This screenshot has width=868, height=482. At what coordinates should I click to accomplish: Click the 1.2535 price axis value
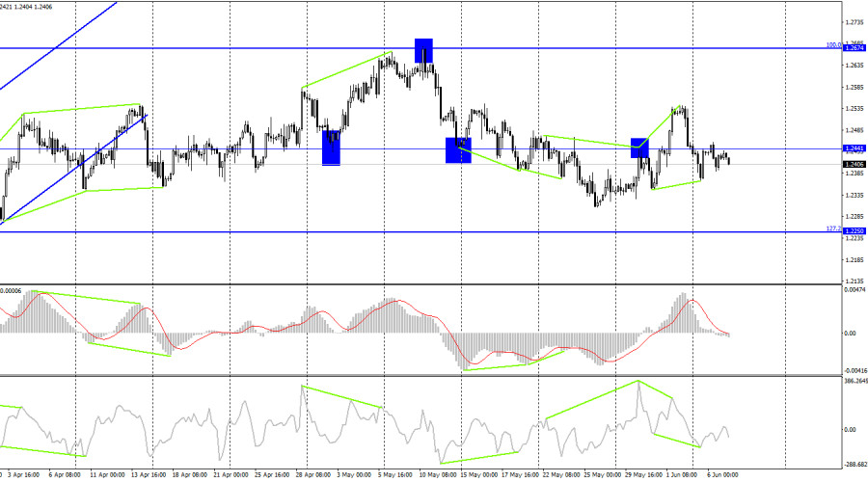tap(854, 109)
